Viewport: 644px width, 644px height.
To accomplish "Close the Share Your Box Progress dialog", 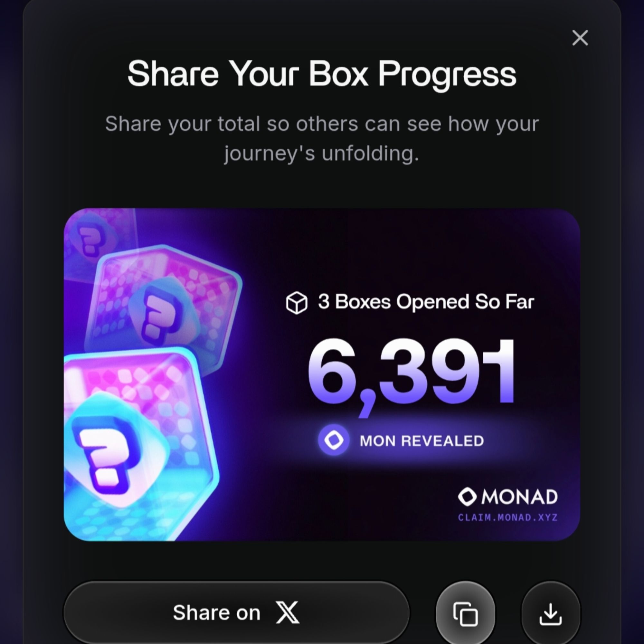I will 580,38.
